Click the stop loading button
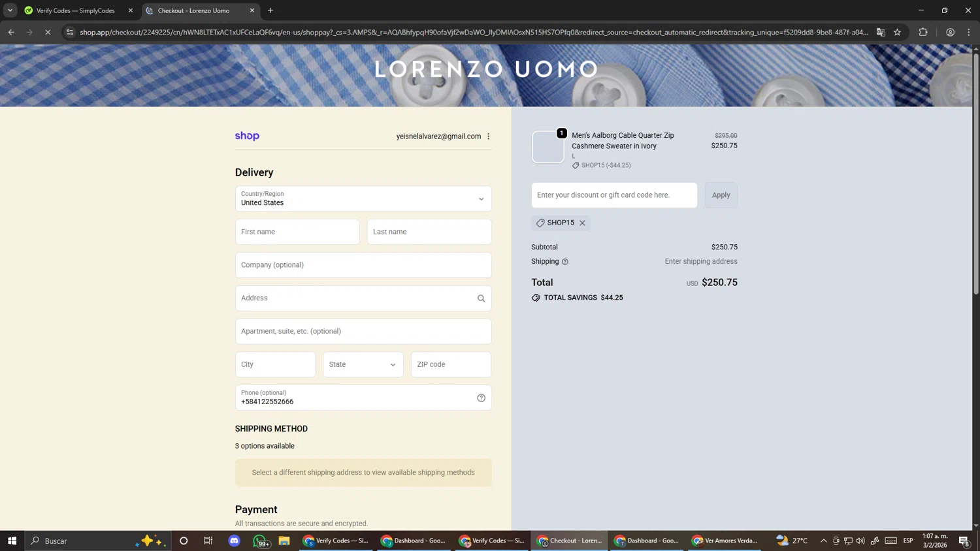This screenshot has width=980, height=551. (x=48, y=32)
